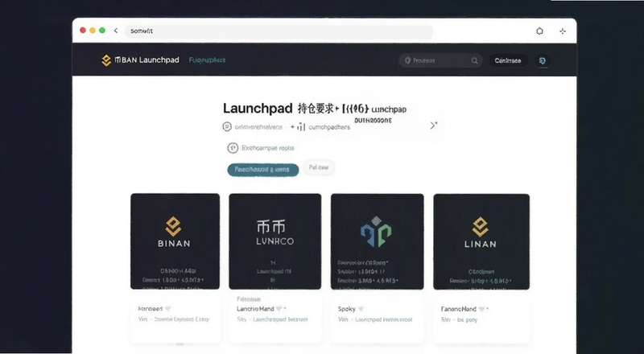This screenshot has height=354, width=644.
Task: Open the LUNHCO project card
Action: pyautogui.click(x=275, y=241)
